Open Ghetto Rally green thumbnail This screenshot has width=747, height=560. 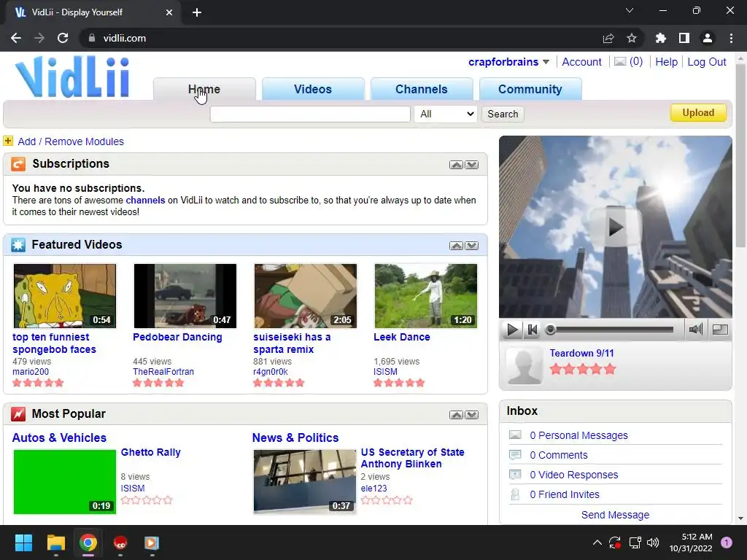65,481
